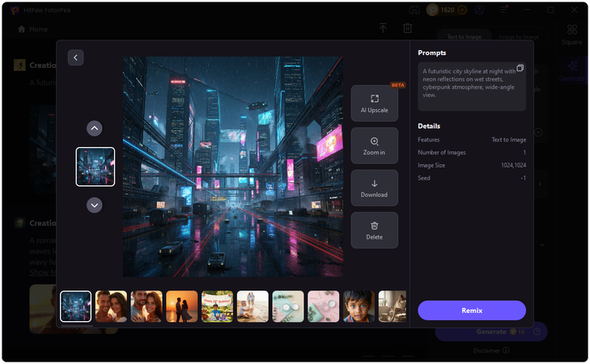
Task: Open the sunset couple silhouette thumbnail
Action: click(182, 306)
